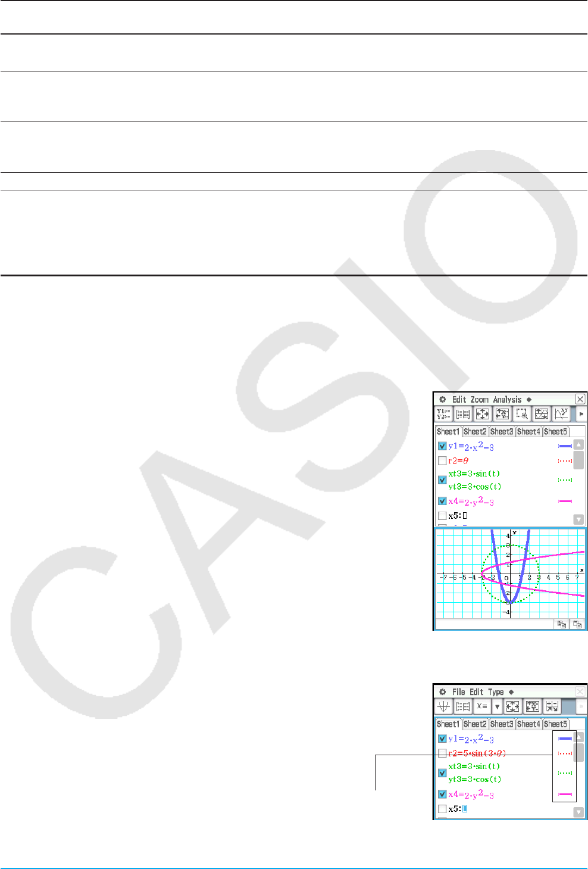Click red dotted line style of r2=5·sin(3·θ)

pos(565,753)
